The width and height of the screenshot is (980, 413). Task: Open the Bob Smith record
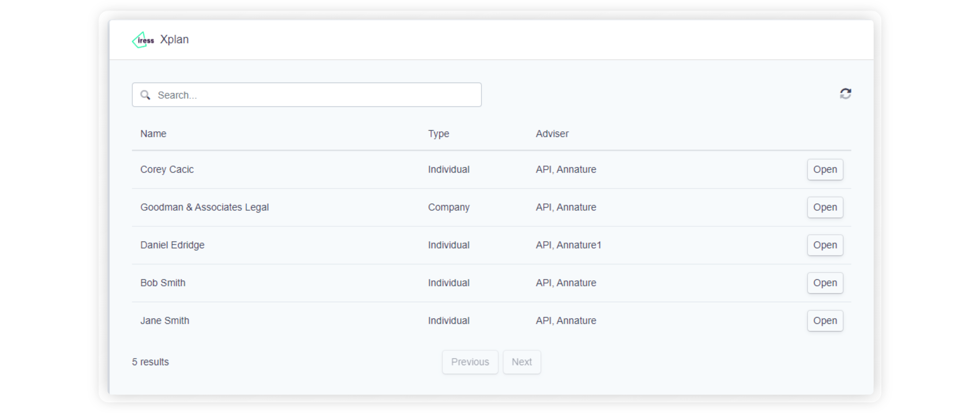pos(825,283)
